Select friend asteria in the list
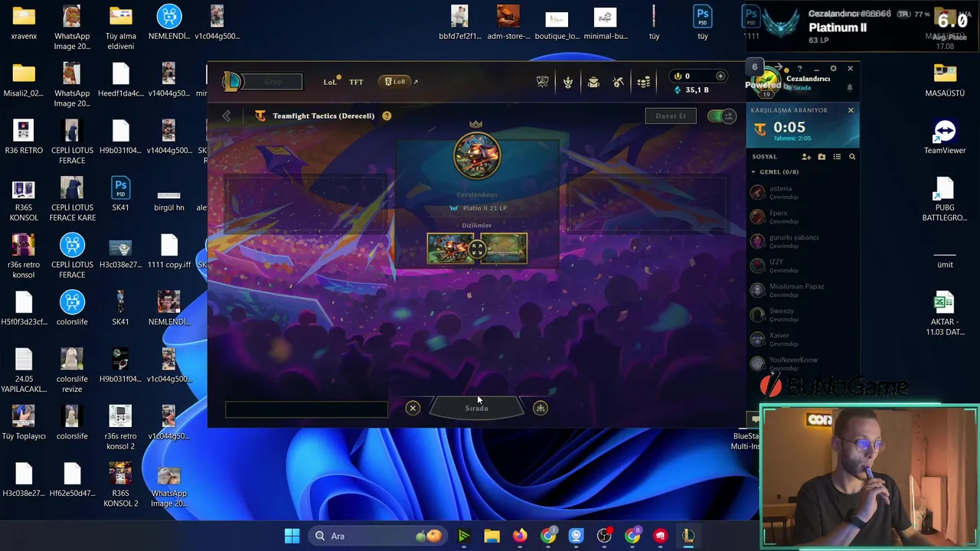Image resolution: width=980 pixels, height=551 pixels. tap(802, 192)
